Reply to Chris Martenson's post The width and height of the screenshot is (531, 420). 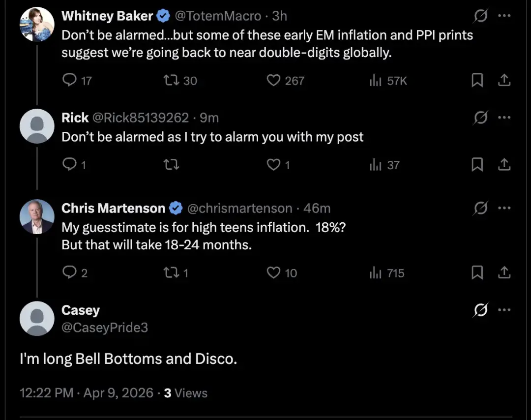click(x=69, y=273)
